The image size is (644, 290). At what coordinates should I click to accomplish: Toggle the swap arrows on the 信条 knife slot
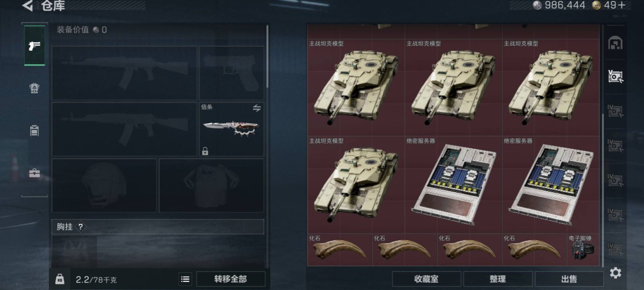coord(257,108)
